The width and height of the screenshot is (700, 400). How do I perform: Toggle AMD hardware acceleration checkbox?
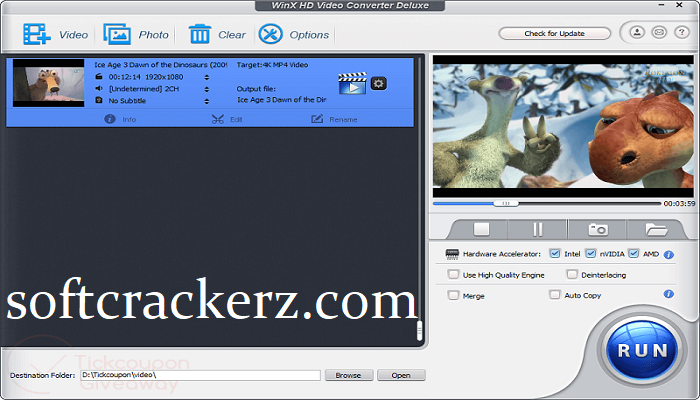tap(633, 254)
